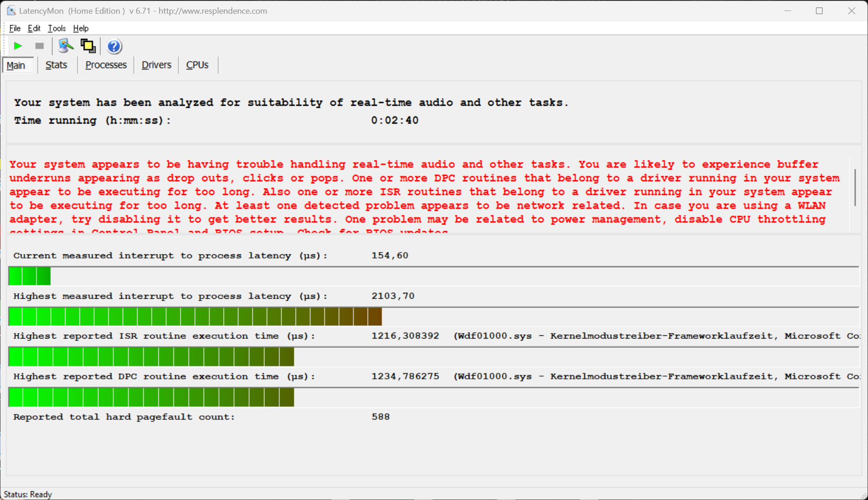Image resolution: width=868 pixels, height=500 pixels.
Task: Open help via the blue question mark
Action: (114, 46)
